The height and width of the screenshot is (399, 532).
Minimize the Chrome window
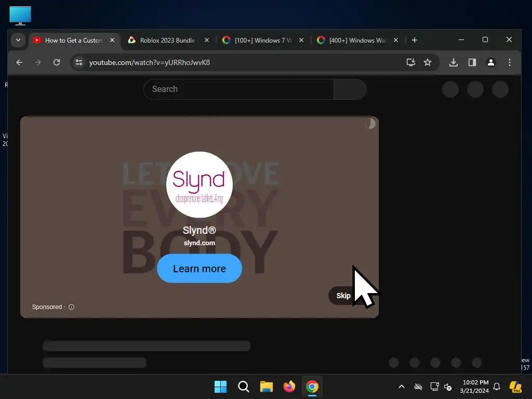point(461,39)
